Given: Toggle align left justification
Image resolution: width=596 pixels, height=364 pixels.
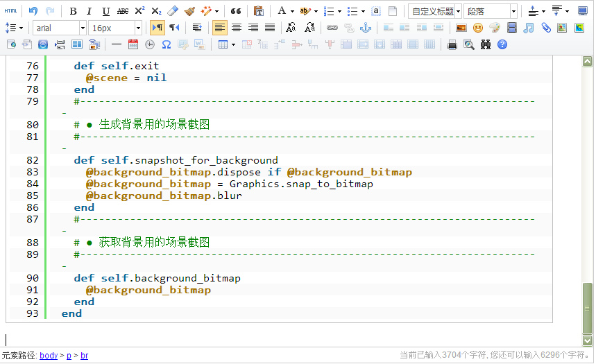Looking at the screenshot, I should pos(220,28).
